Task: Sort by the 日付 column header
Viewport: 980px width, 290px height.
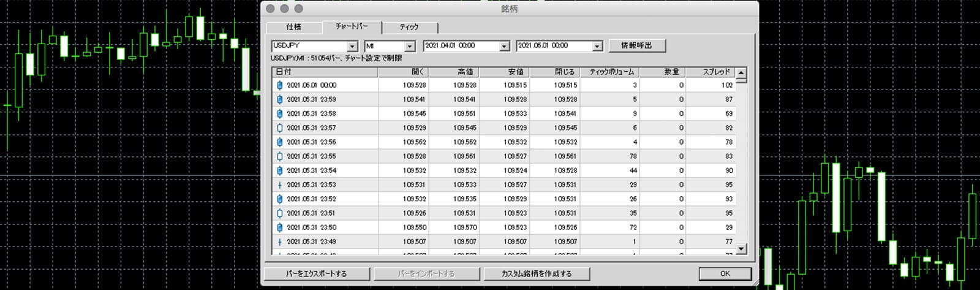Action: pos(325,72)
